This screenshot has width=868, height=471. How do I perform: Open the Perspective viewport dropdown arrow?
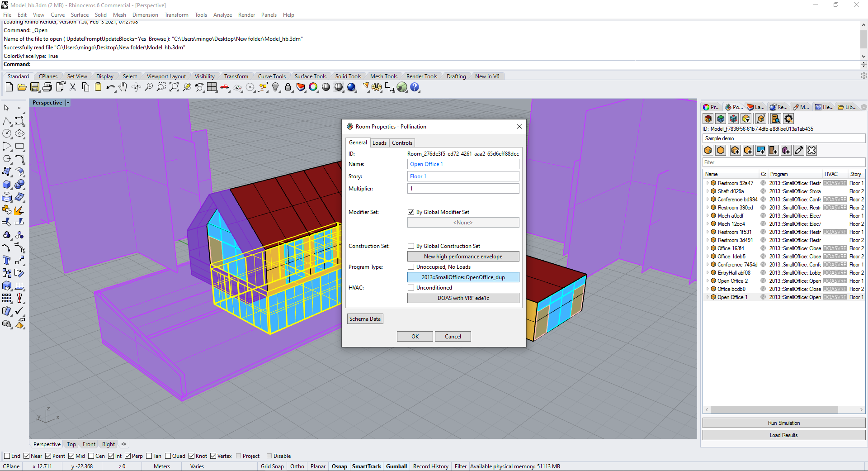tap(68, 103)
